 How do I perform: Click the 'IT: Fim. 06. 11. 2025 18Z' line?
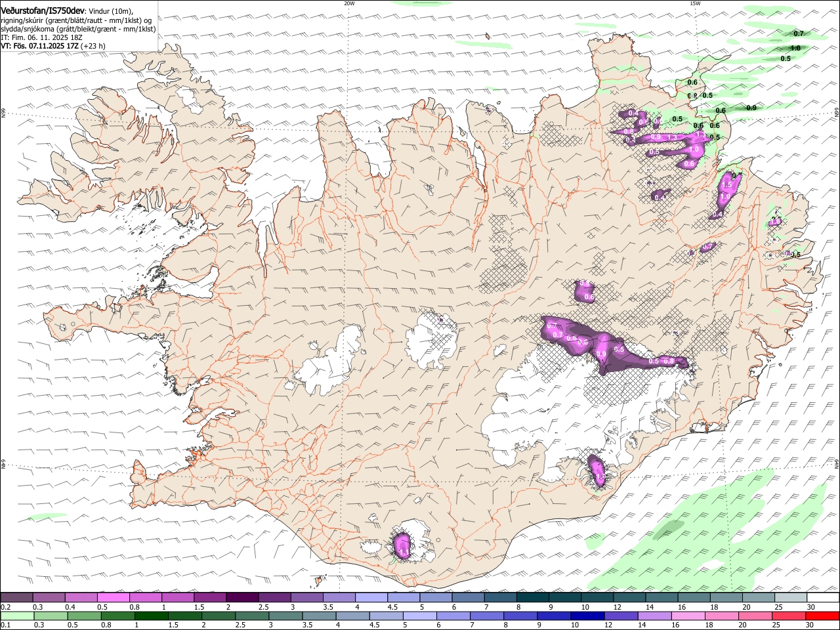(41, 37)
